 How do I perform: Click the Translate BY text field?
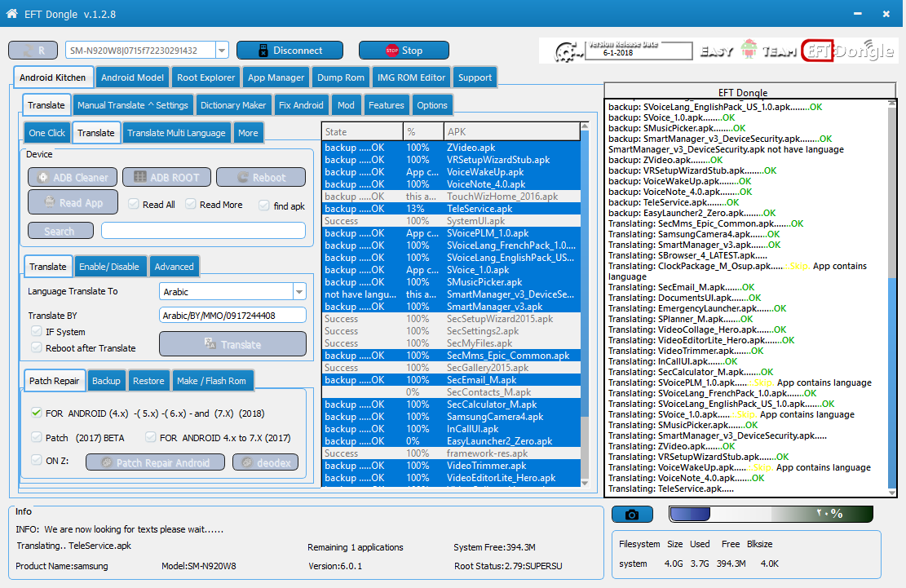click(x=232, y=315)
